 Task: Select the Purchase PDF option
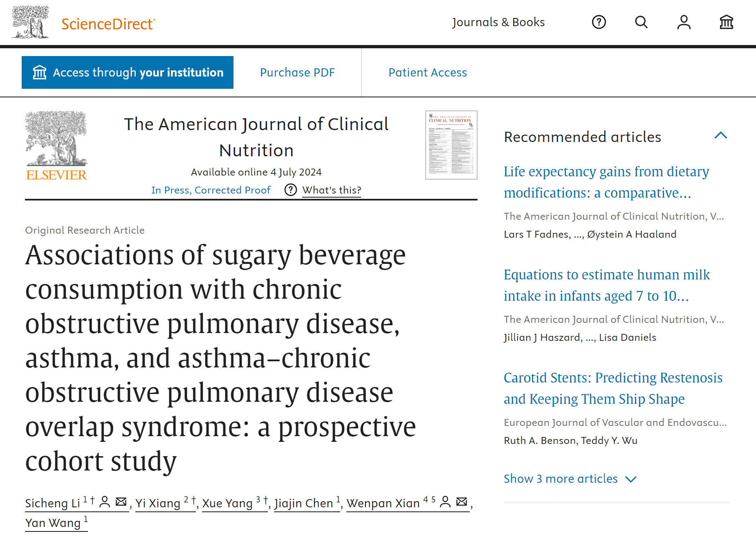click(x=297, y=72)
